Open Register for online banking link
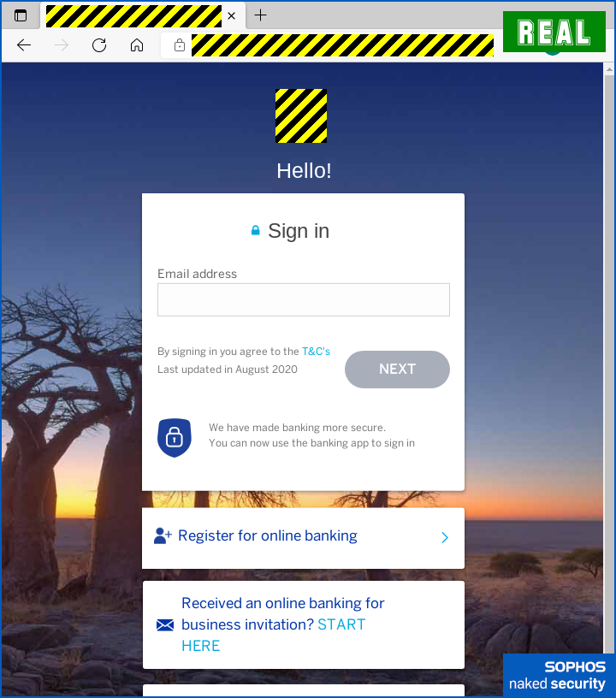Screen dimensions: 616x698 click(268, 535)
